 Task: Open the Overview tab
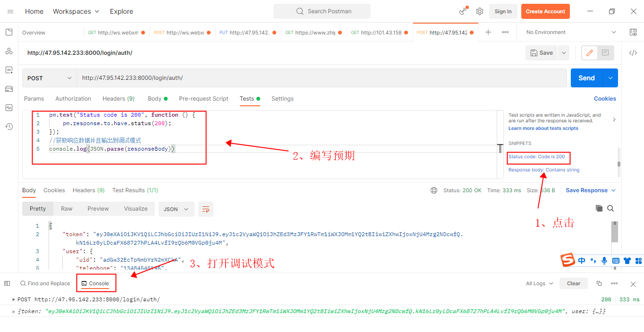coord(34,33)
